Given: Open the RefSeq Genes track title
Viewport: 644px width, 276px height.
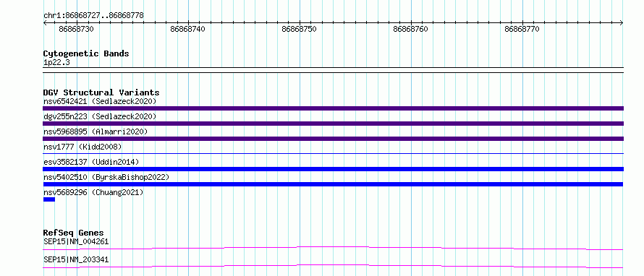Looking at the screenshot, I should pyautogui.click(x=74, y=233).
